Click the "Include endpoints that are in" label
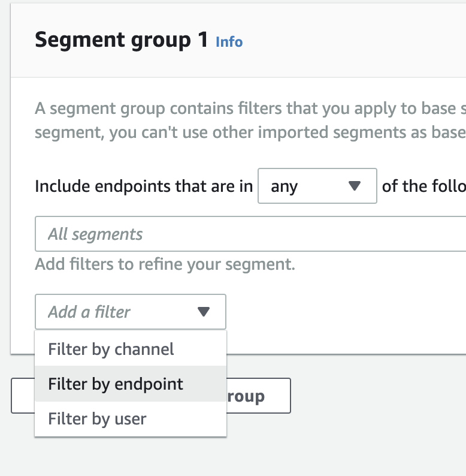 tap(144, 186)
